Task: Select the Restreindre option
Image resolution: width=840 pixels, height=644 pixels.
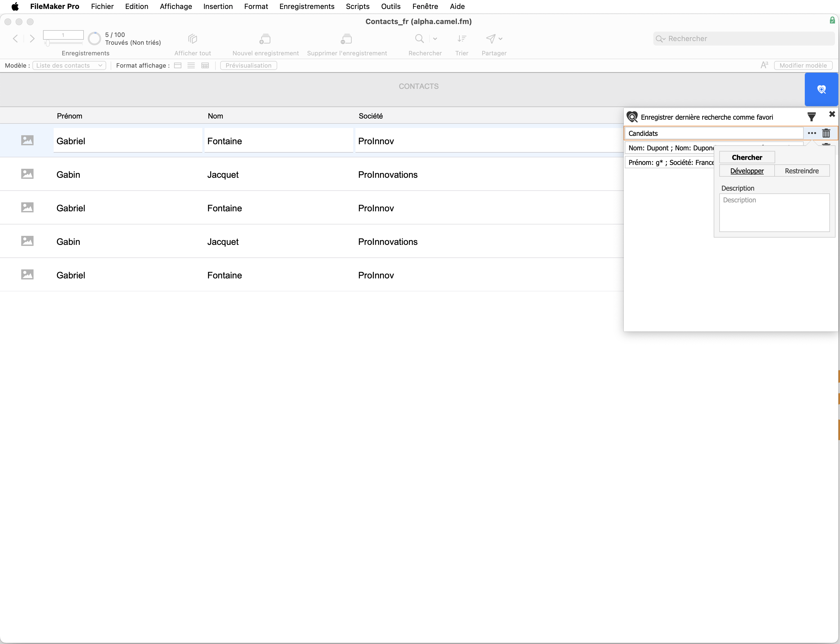Action: click(802, 171)
